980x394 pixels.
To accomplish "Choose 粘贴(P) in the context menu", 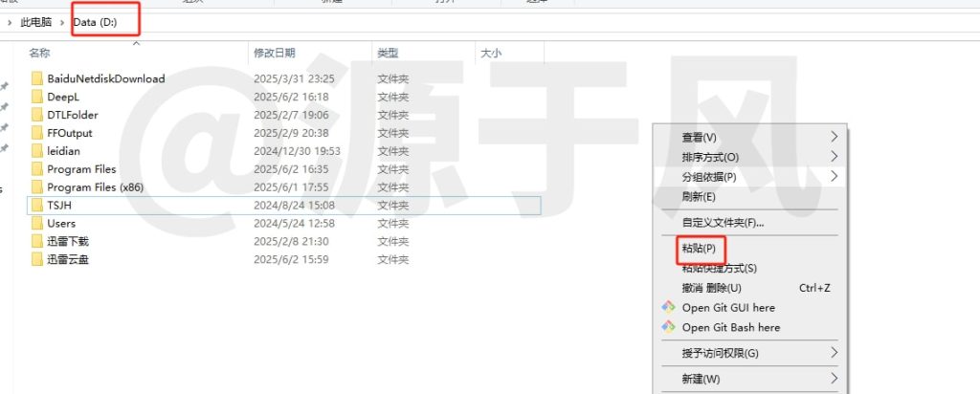I will tap(749, 249).
